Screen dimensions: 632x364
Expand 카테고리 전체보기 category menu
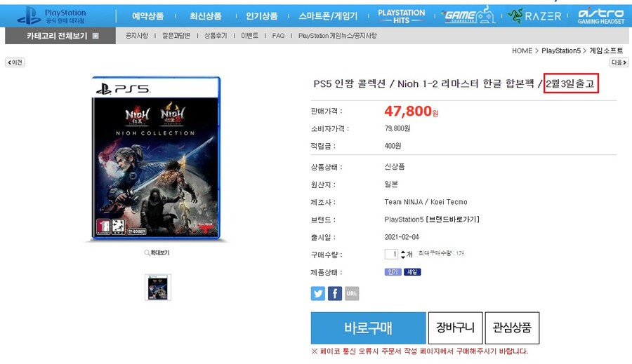pos(60,36)
